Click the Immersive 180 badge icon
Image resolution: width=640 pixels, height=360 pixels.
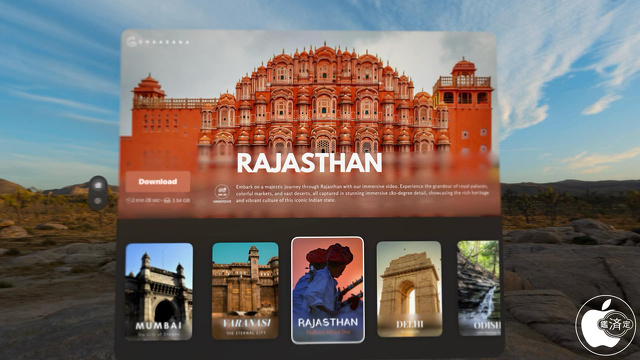click(x=222, y=193)
